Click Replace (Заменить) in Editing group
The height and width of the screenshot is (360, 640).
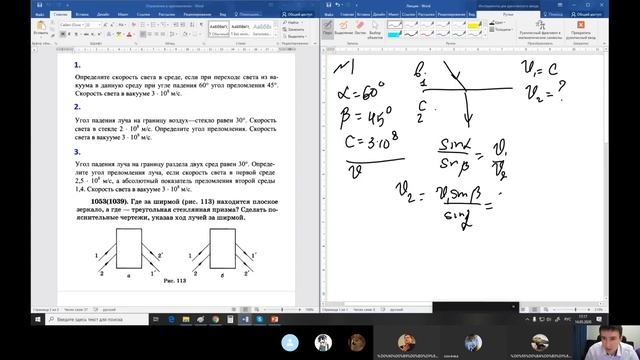(293, 29)
